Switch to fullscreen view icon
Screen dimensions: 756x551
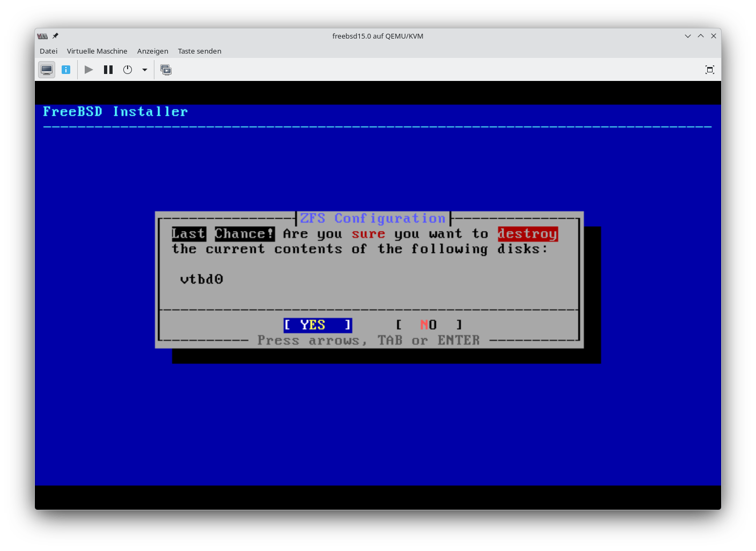pyautogui.click(x=710, y=70)
